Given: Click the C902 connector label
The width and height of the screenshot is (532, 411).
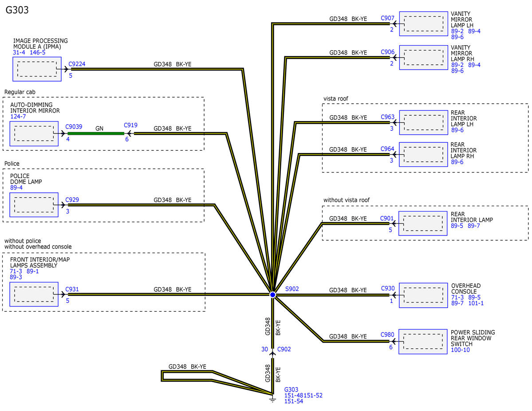Looking at the screenshot, I should click(284, 349).
